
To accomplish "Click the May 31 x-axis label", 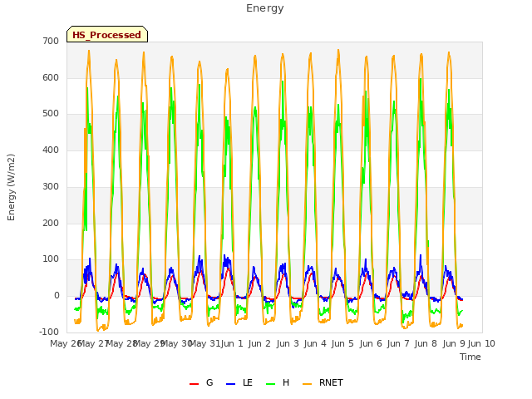I will (204, 343).
